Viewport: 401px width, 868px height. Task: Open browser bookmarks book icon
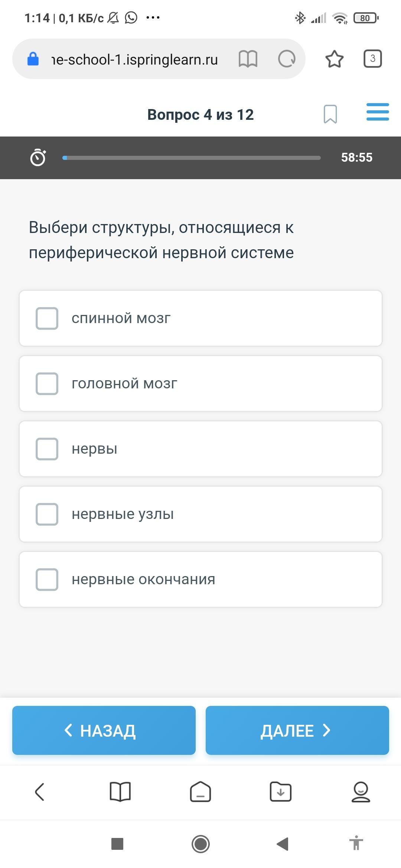point(120,792)
